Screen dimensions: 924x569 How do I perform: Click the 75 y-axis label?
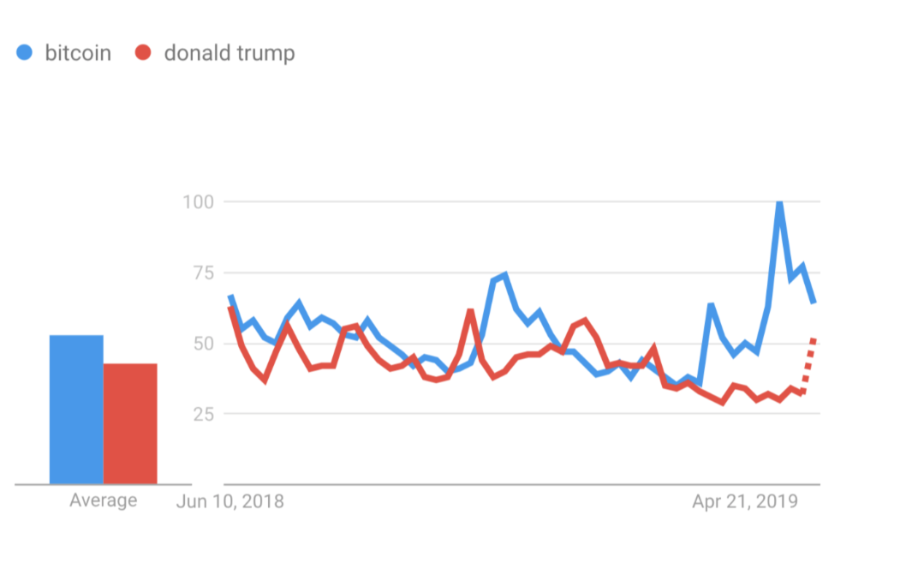tap(202, 273)
